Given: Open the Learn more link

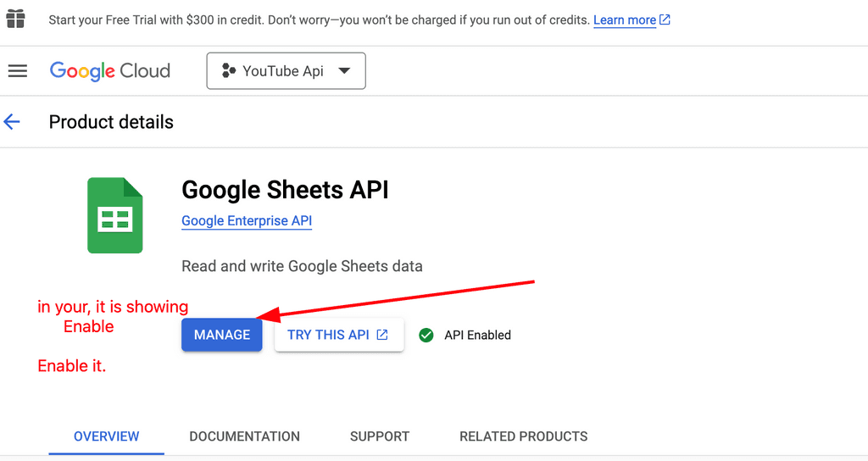Looking at the screenshot, I should point(625,20).
